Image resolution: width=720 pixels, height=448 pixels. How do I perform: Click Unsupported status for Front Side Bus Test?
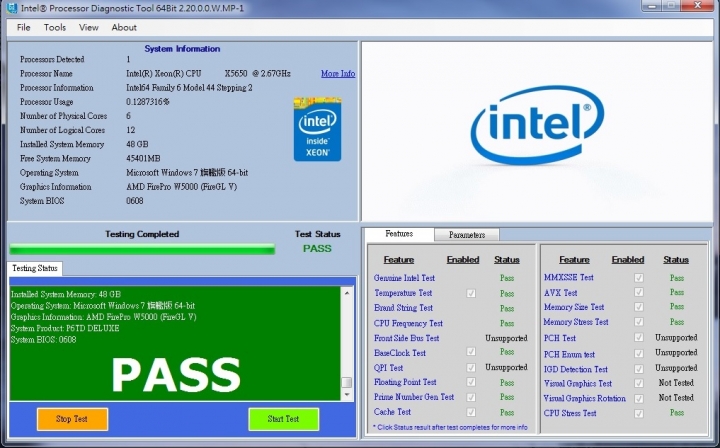[x=506, y=339]
